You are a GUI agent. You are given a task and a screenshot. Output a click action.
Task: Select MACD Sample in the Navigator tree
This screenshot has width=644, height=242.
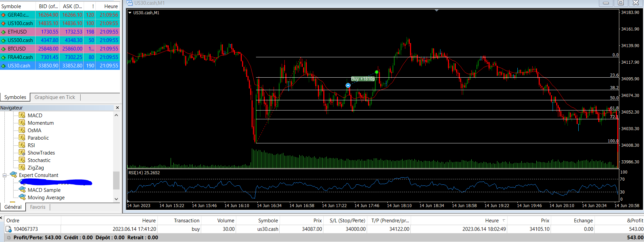tap(44, 190)
